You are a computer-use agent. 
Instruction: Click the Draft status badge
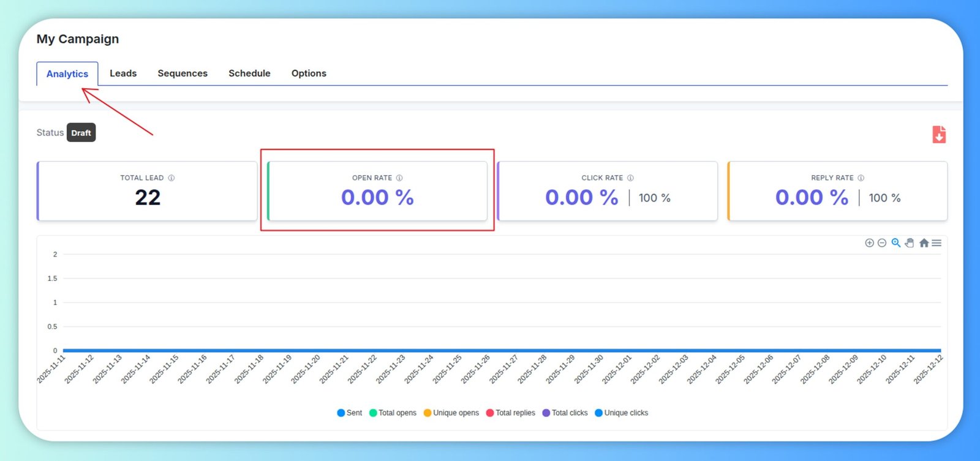pyautogui.click(x=81, y=133)
